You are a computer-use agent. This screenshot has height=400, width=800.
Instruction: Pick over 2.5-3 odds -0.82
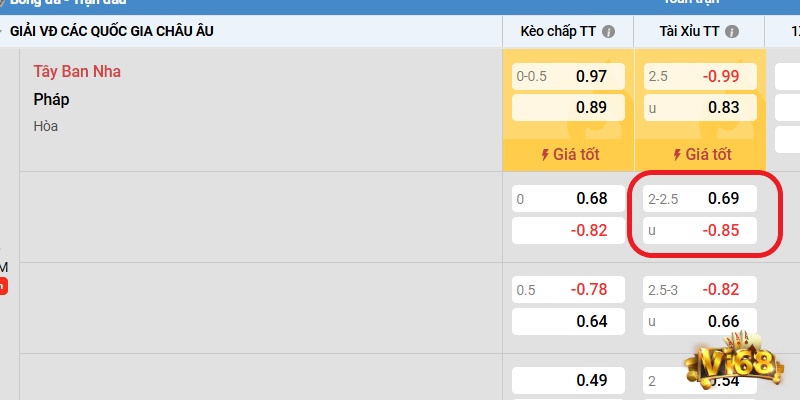coord(699,290)
